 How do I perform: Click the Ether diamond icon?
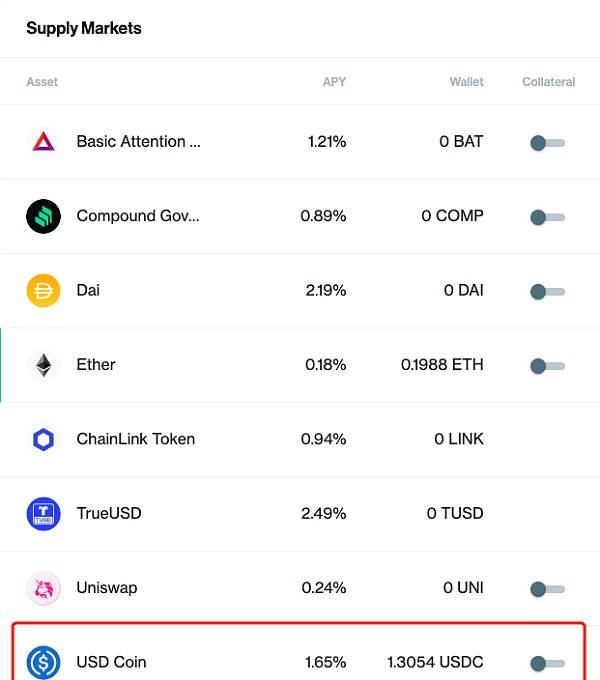[x=43, y=365]
